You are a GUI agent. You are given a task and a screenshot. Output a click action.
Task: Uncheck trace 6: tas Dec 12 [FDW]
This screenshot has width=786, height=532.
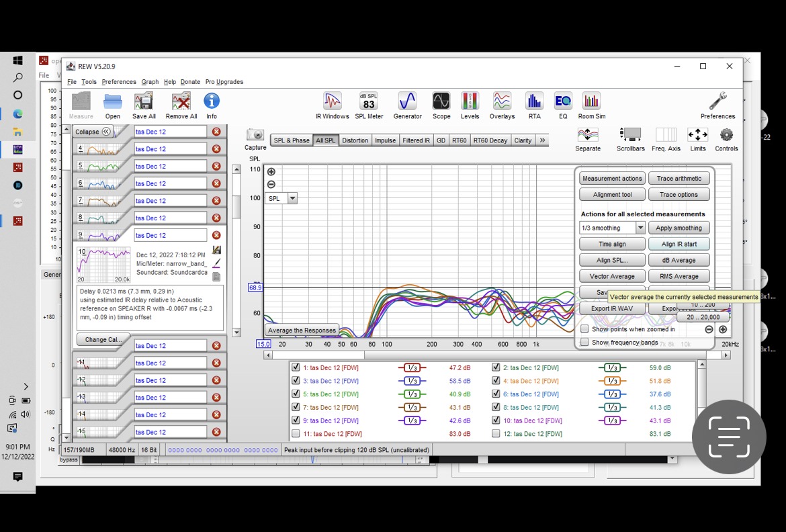[496, 394]
